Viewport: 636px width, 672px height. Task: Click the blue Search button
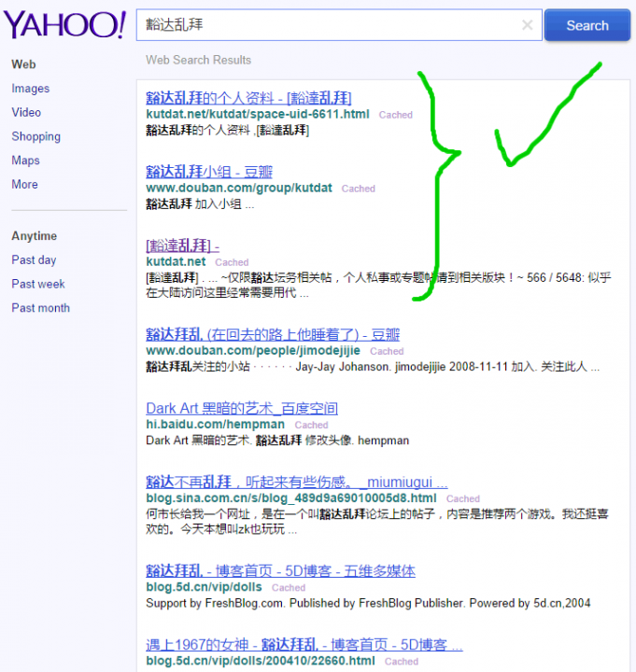[587, 26]
